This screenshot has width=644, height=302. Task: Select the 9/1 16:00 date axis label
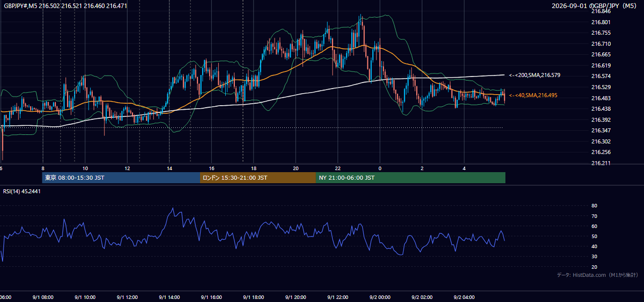(212, 297)
